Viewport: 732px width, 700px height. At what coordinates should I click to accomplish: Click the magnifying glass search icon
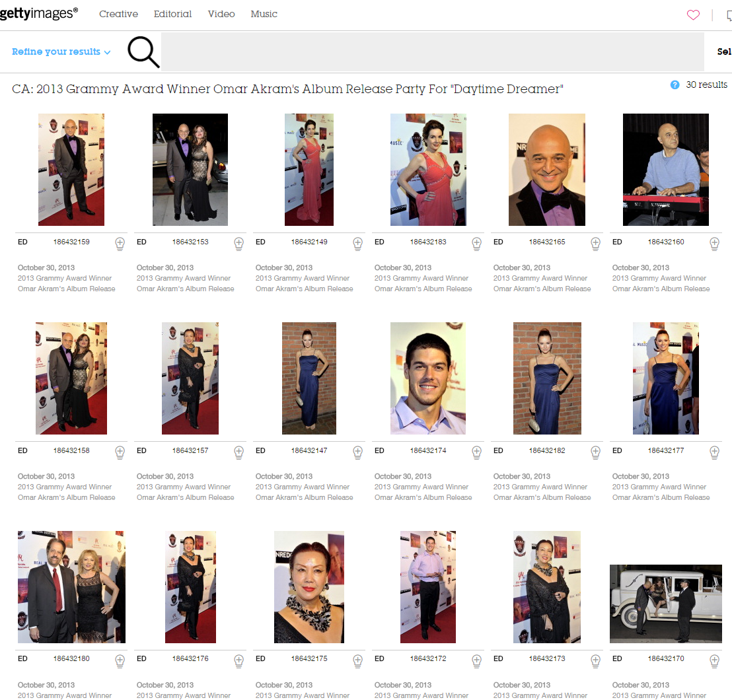(x=143, y=52)
